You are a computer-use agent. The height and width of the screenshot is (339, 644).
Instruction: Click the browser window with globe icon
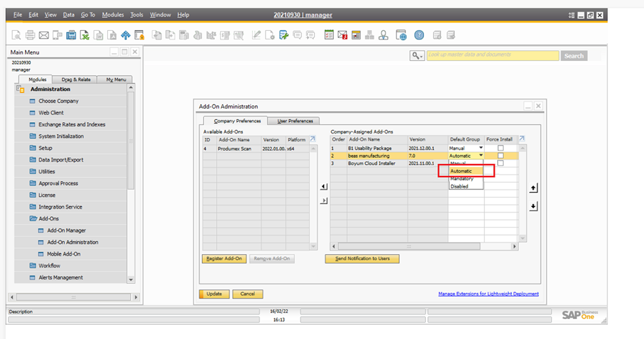pyautogui.click(x=402, y=35)
